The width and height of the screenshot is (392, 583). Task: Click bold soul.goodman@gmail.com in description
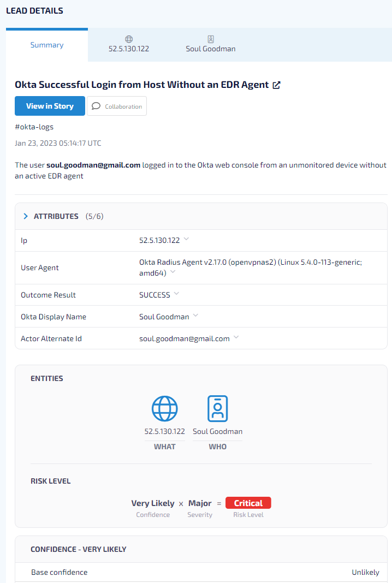point(93,165)
